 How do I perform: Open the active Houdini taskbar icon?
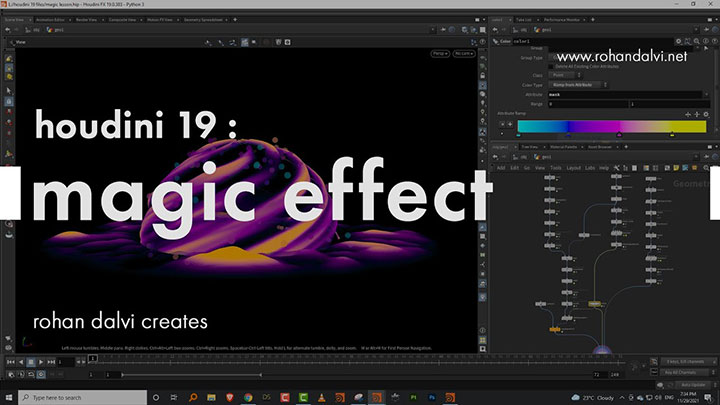pos(377,398)
